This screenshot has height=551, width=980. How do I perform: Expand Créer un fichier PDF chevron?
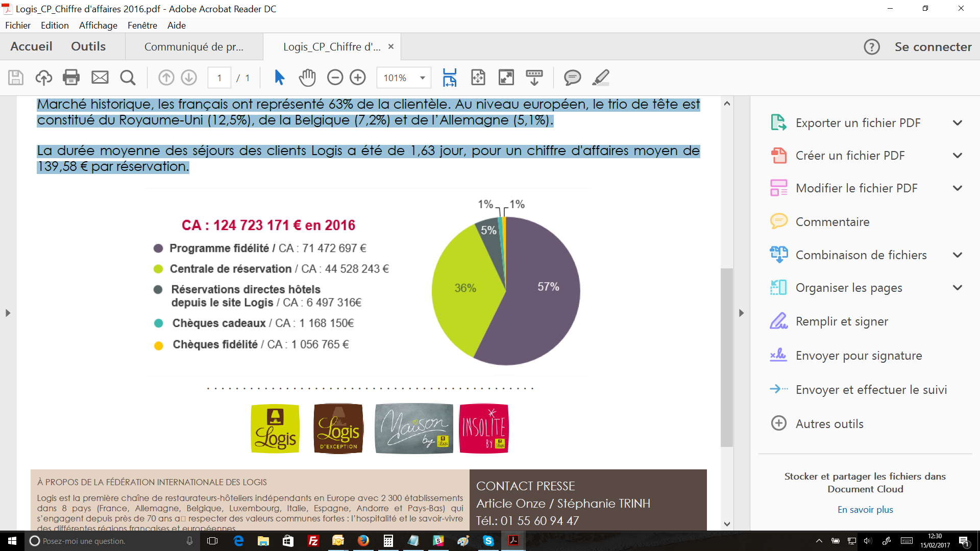coord(958,156)
